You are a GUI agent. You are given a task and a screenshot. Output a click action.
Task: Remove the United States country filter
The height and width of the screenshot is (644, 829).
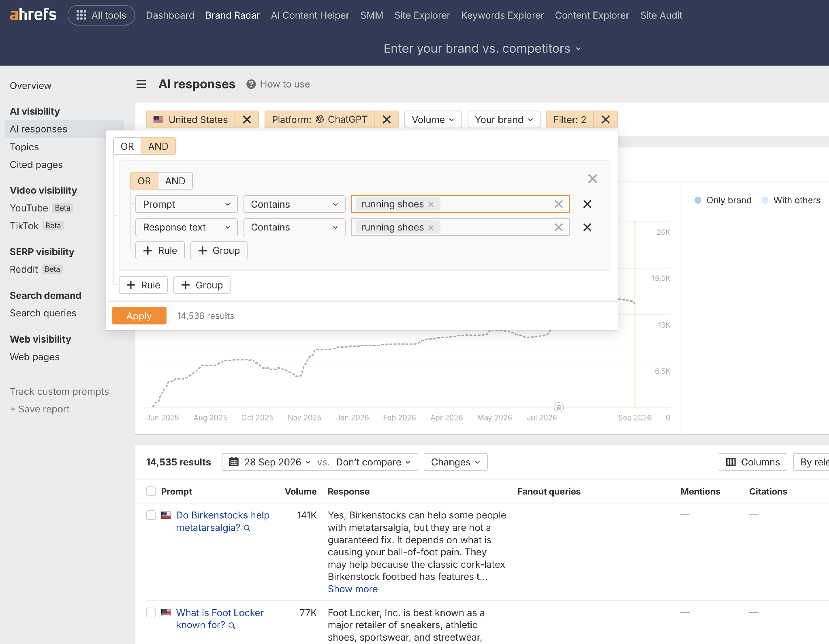pyautogui.click(x=247, y=119)
